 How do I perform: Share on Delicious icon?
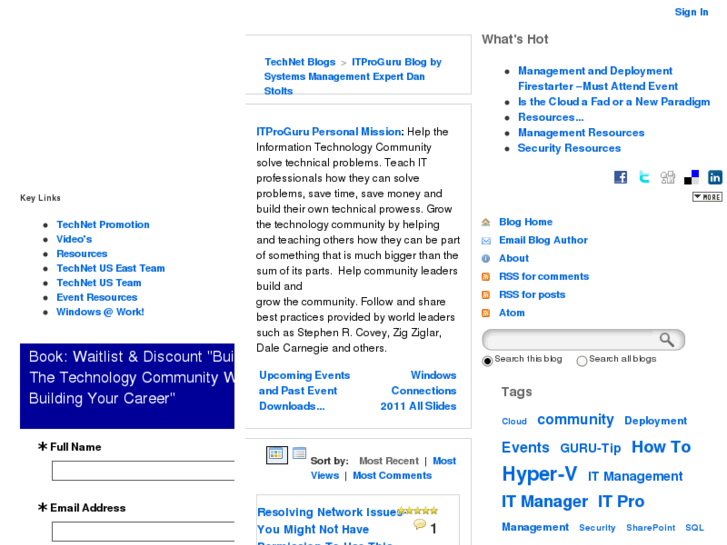click(x=691, y=177)
